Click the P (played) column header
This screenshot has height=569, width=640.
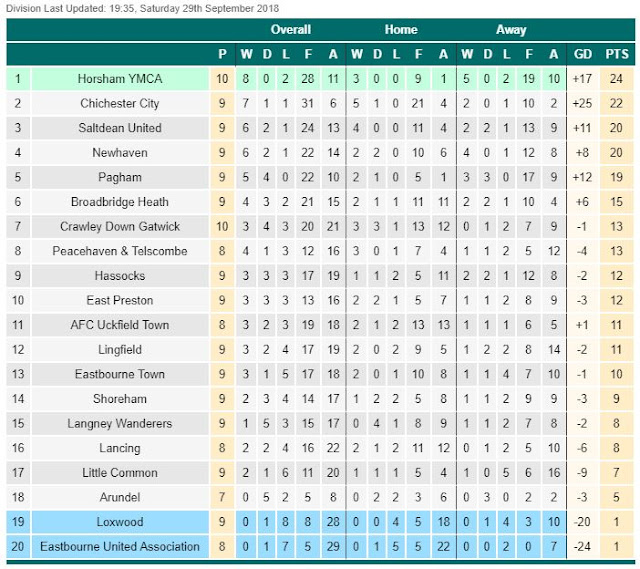222,54
